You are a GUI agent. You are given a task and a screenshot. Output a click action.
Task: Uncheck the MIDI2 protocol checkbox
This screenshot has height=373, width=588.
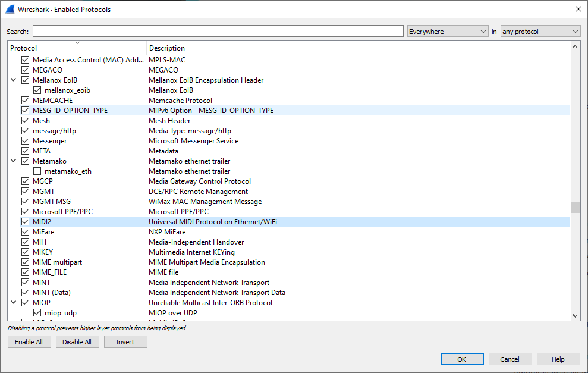click(x=25, y=222)
